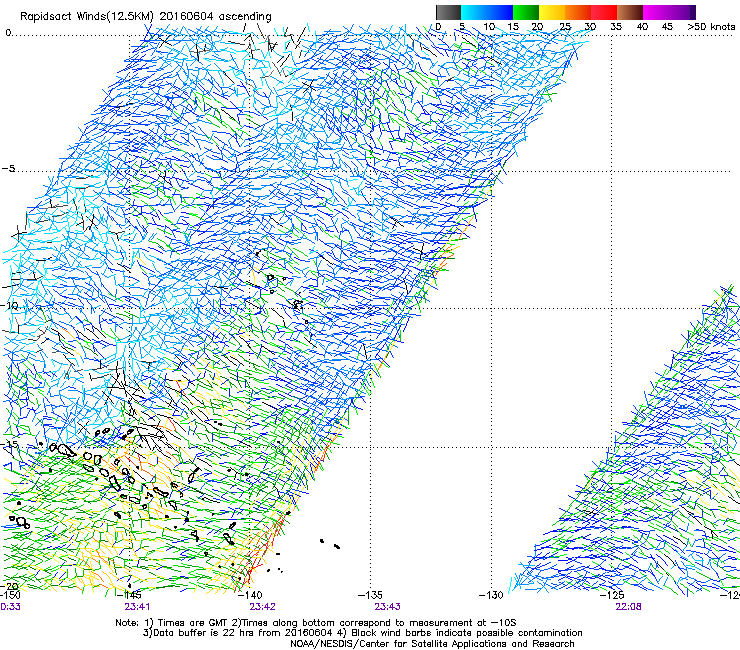
Task: Click the purple '22:08' time stamp
Action: pos(628,607)
